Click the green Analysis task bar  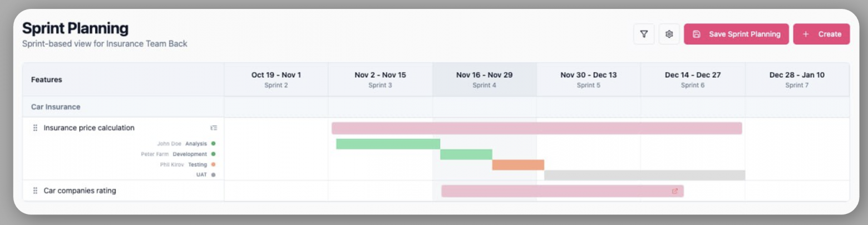[x=388, y=144]
